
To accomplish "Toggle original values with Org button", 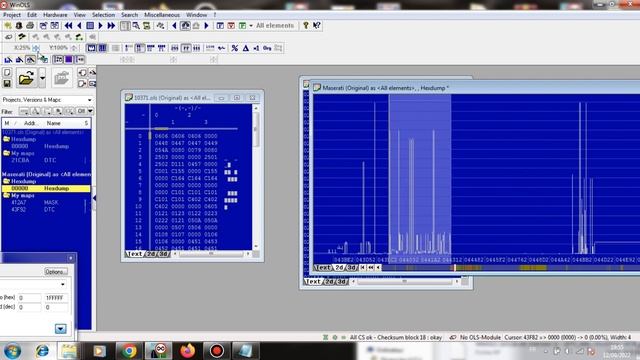I will 267,48.
